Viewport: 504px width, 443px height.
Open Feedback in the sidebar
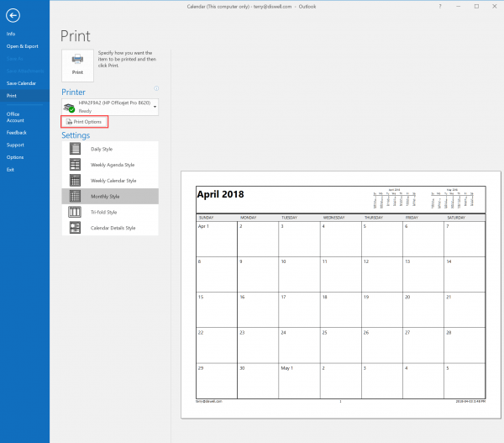point(17,133)
